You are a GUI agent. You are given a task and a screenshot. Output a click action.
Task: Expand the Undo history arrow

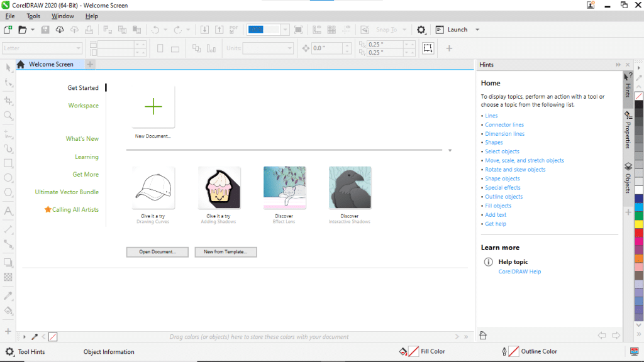pos(165,30)
